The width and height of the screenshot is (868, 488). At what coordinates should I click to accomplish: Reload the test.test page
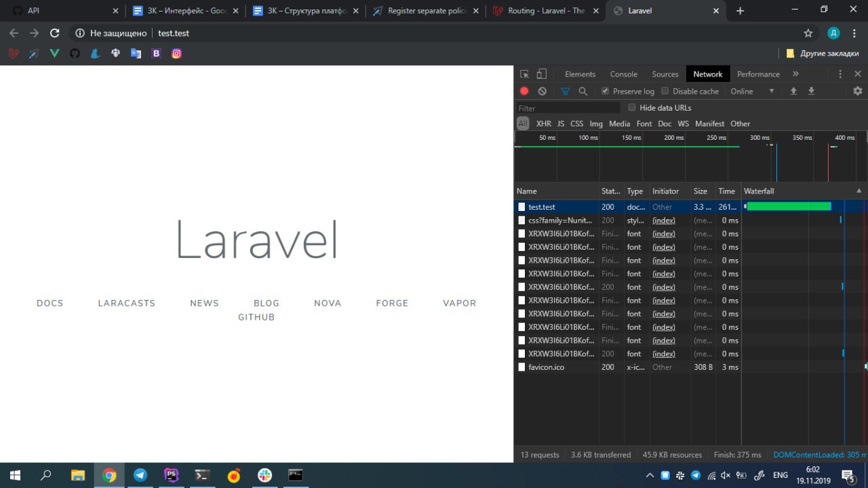[55, 33]
